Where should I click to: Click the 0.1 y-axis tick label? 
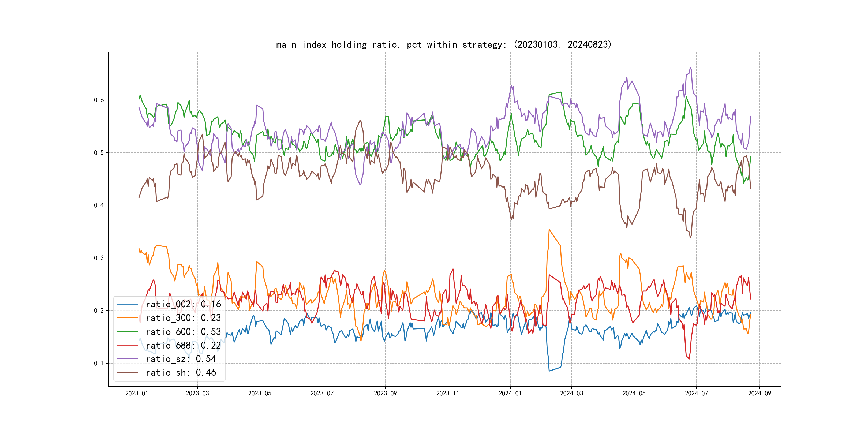pyautogui.click(x=99, y=363)
